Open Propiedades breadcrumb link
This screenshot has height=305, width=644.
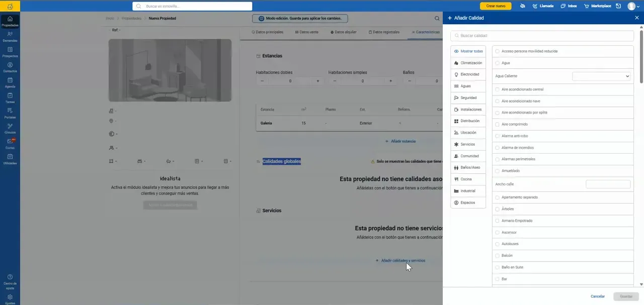click(132, 18)
